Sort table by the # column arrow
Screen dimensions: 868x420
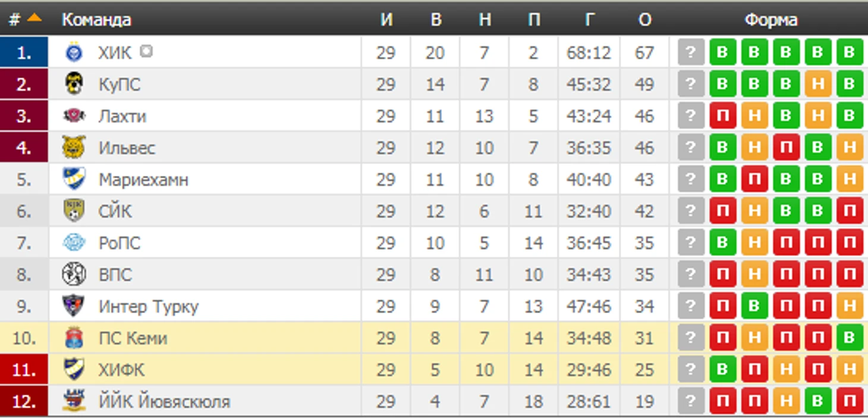click(34, 17)
